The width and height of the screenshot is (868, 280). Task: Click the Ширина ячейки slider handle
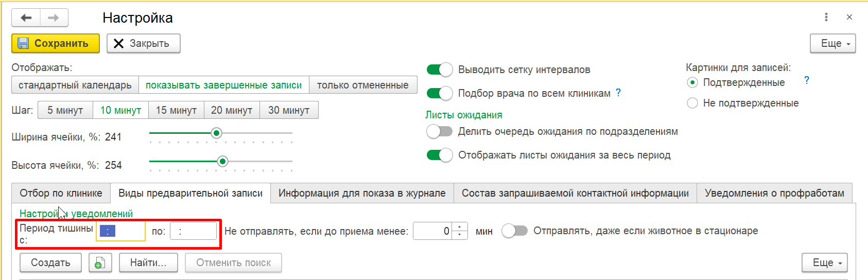coord(217,133)
